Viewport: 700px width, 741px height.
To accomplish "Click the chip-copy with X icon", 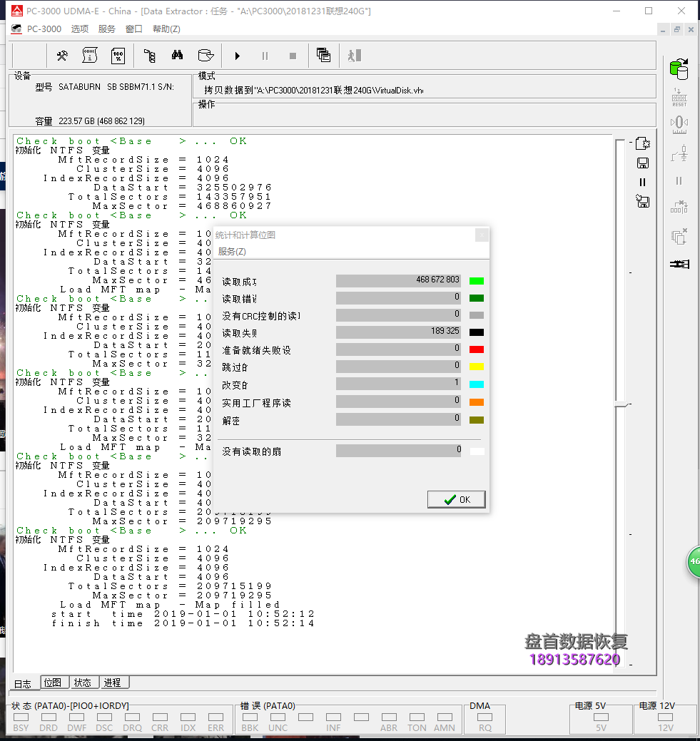I will pos(679,236).
